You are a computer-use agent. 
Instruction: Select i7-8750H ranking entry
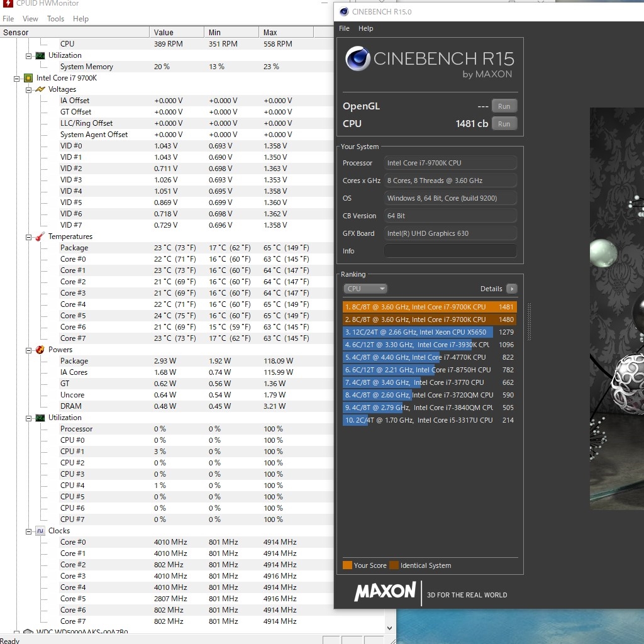point(429,370)
